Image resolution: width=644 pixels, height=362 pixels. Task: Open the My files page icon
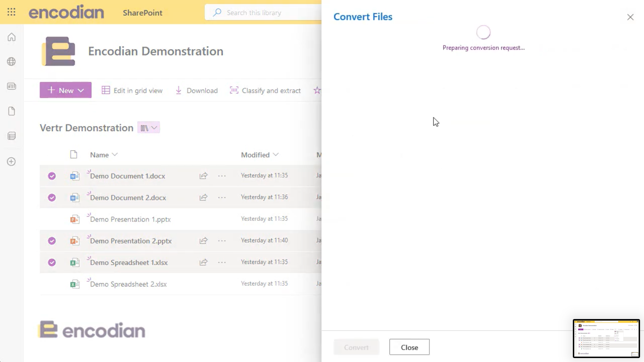pos(11,111)
